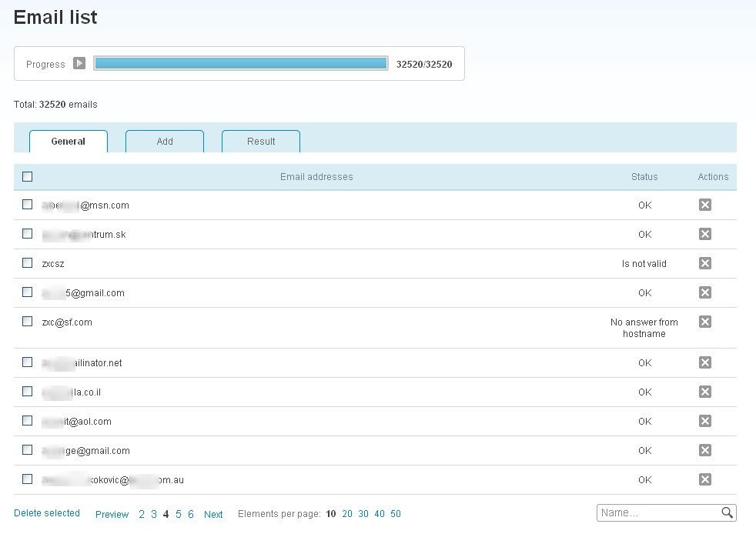
Task: Select the zxc@sf.com checkbox
Action: (x=28, y=322)
